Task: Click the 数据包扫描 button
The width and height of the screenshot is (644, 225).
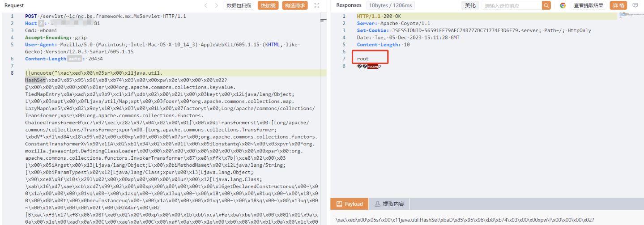Action: 239,5
